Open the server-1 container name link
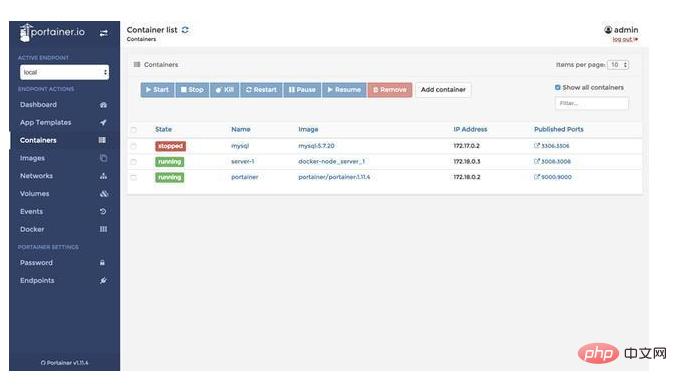 tap(243, 161)
